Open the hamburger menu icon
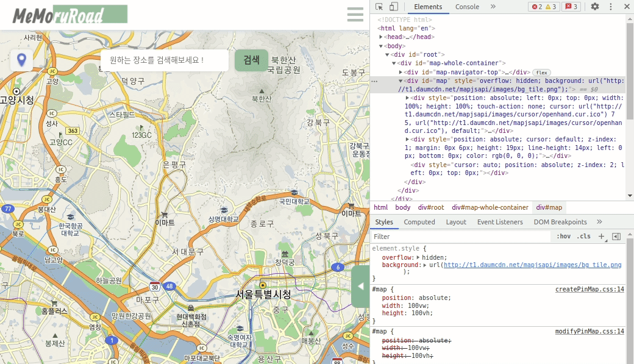Viewport: 634px width, 364px height. [355, 14]
